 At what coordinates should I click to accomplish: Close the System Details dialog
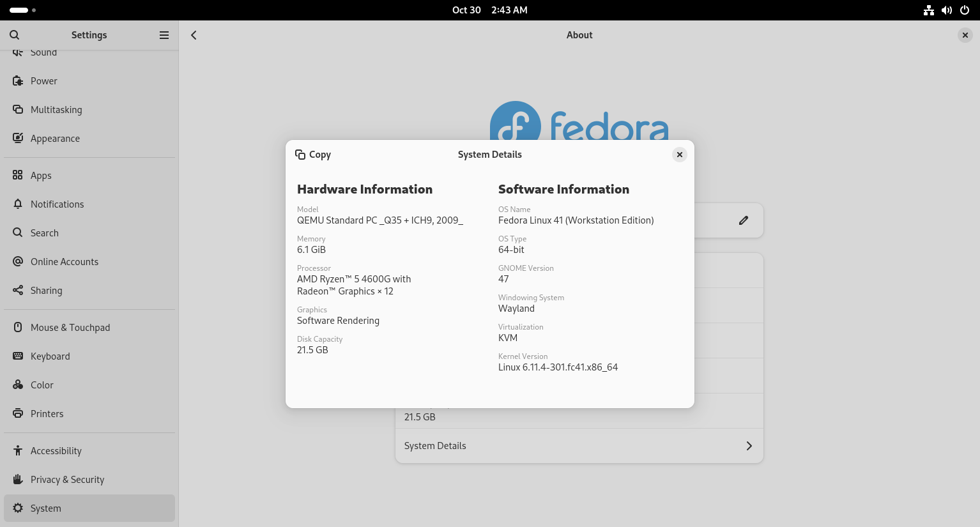tap(679, 155)
